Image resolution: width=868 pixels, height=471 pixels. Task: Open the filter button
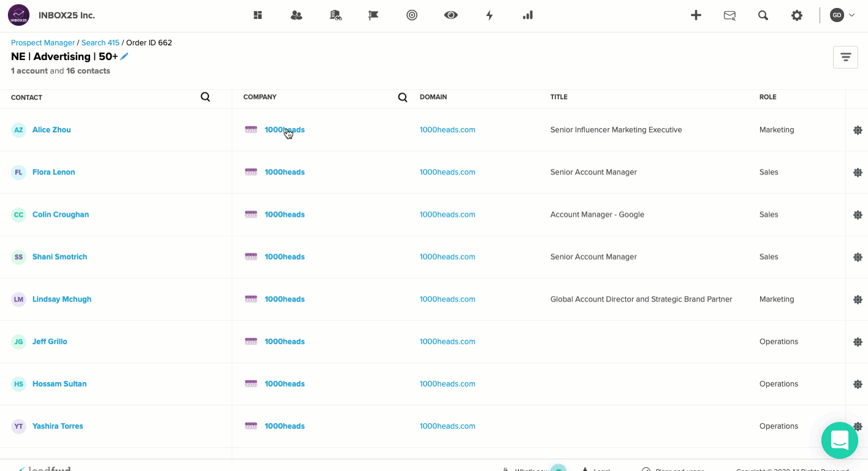click(x=845, y=57)
